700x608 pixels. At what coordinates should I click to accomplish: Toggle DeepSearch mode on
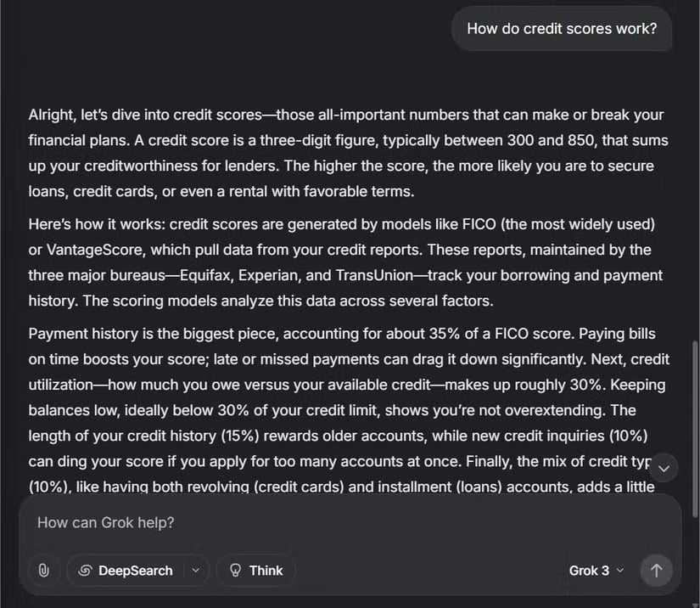coord(125,571)
